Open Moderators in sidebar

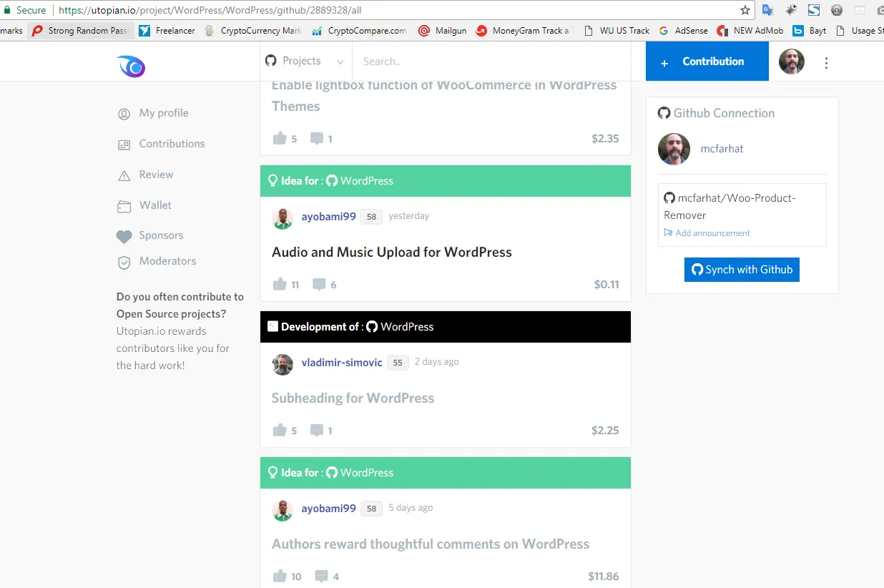point(167,261)
